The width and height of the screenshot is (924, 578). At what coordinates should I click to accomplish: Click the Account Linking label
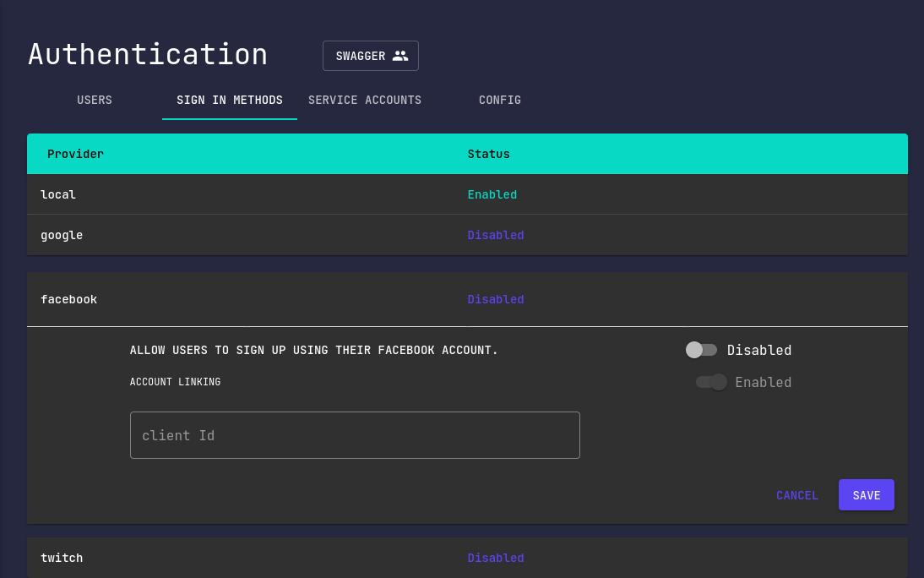[175, 382]
